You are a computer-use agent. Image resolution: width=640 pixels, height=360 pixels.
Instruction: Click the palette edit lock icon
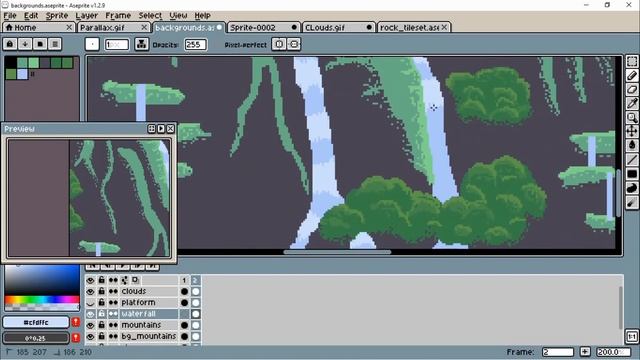point(10,44)
